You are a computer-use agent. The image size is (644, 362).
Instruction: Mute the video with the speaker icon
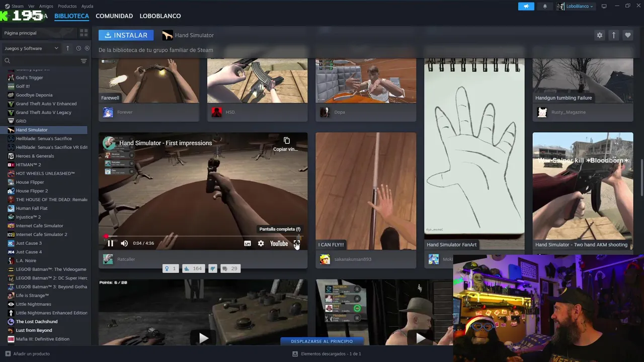(x=124, y=243)
